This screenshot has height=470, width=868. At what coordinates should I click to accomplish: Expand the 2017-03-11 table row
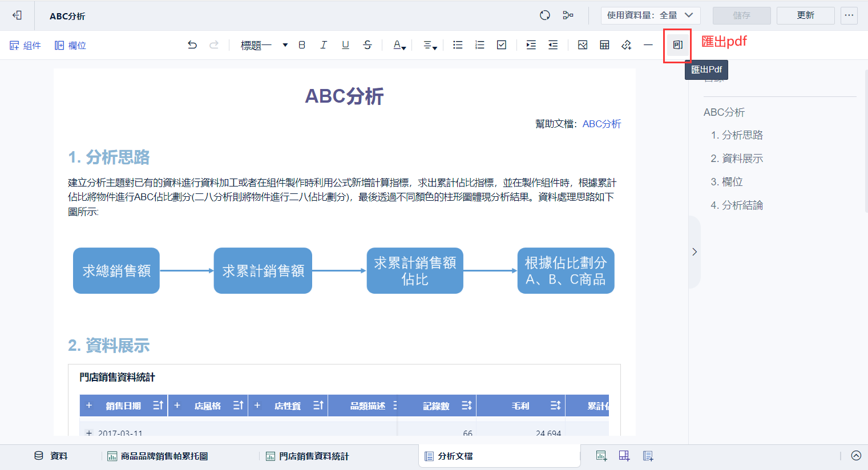point(89,433)
